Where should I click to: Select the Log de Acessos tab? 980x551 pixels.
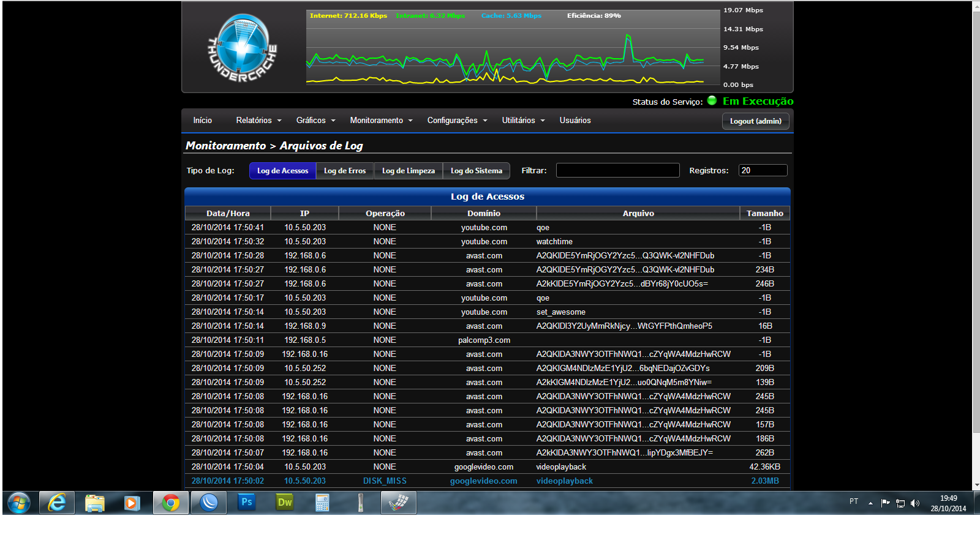(282, 171)
